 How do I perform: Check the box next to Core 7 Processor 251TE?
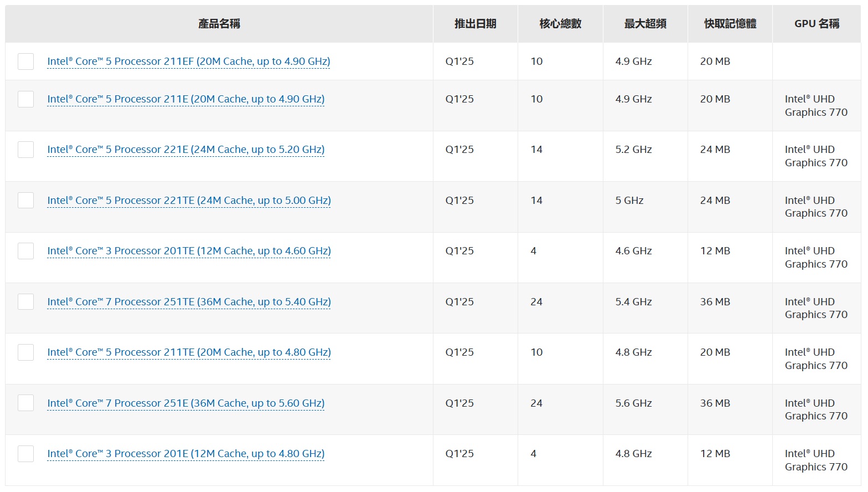point(26,302)
